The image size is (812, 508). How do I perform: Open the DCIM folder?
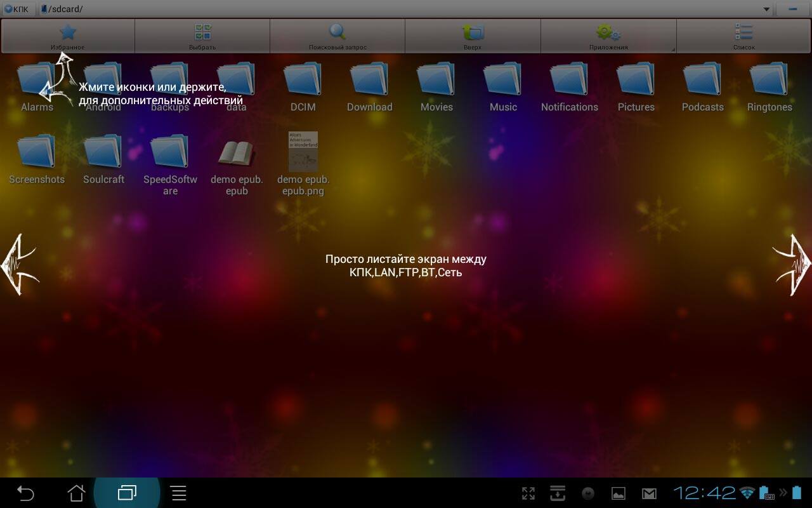[x=303, y=81]
